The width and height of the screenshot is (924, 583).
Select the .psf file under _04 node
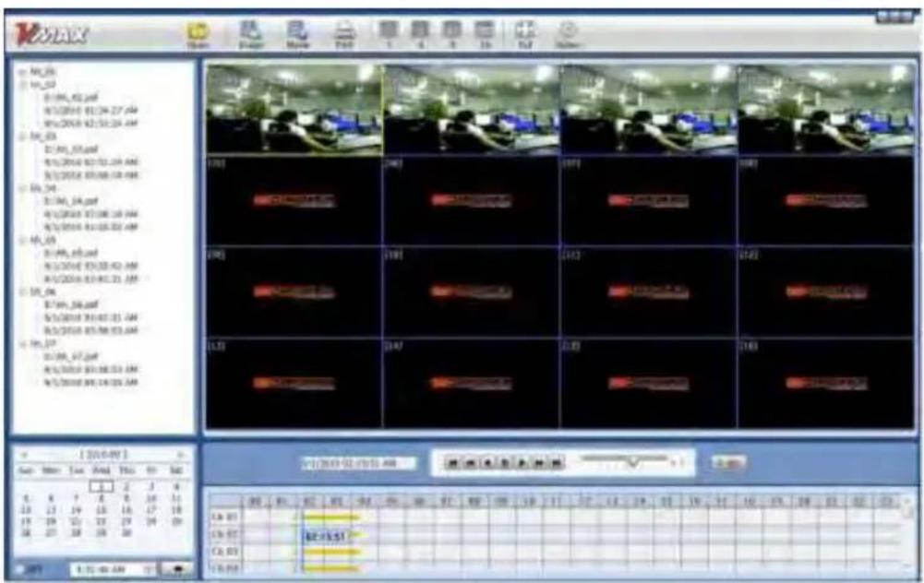click(71, 201)
